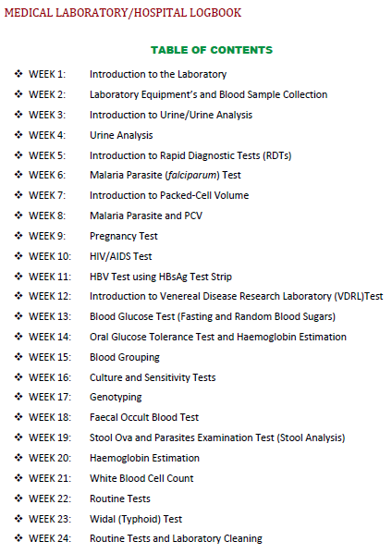Click the bullet icon for WEEK 9
This screenshot has height=554, width=392.
point(18,236)
